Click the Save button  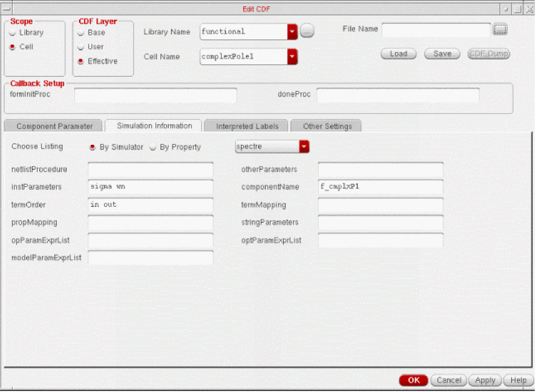(442, 54)
